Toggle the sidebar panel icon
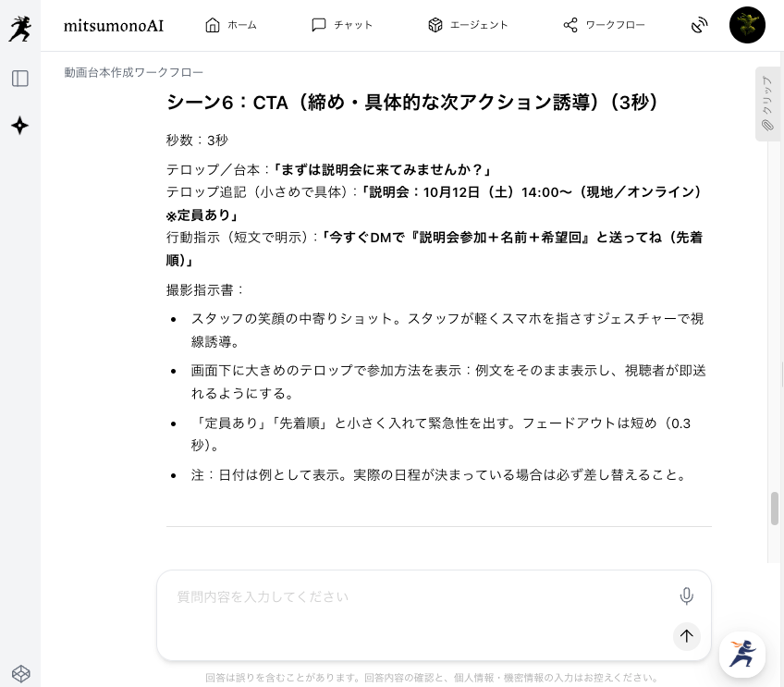 [20, 79]
